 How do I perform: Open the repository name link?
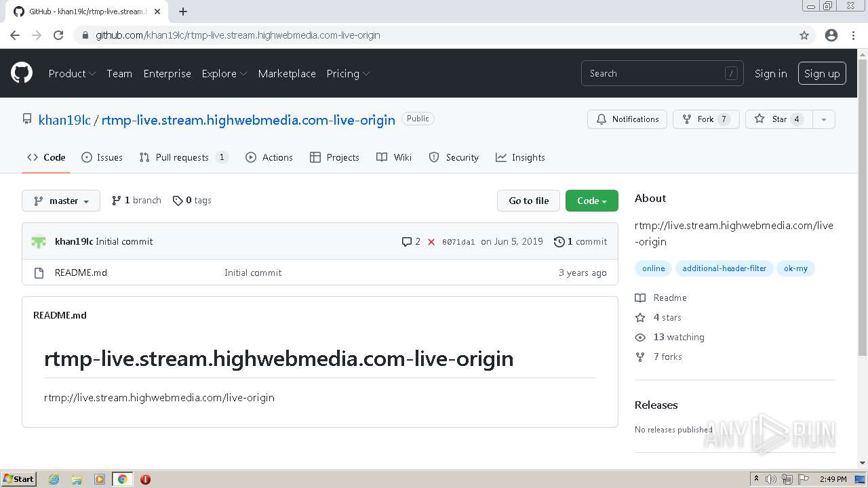(x=248, y=120)
